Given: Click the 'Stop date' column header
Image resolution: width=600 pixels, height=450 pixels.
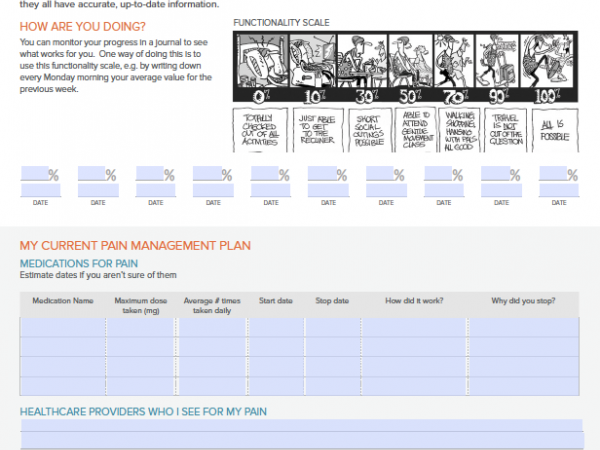Looking at the screenshot, I should click(332, 301).
